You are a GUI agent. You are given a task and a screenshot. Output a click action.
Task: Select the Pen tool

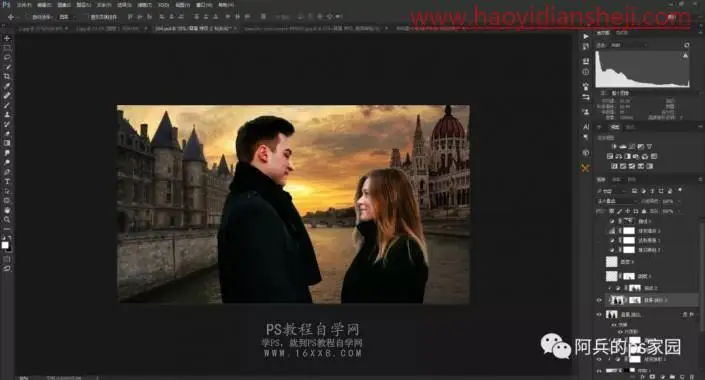point(7,172)
